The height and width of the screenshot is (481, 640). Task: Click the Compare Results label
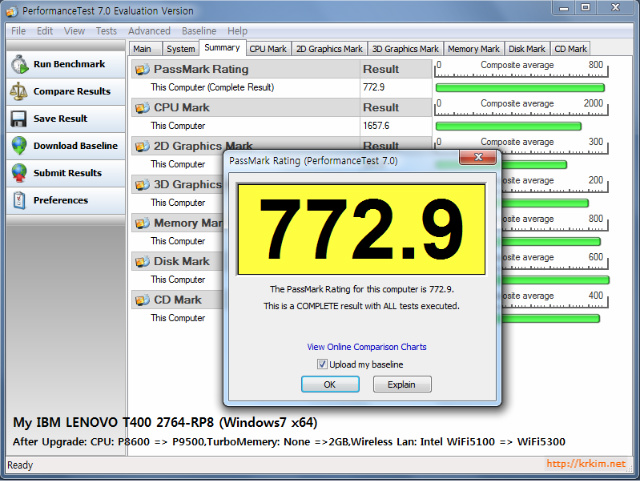pyautogui.click(x=72, y=91)
